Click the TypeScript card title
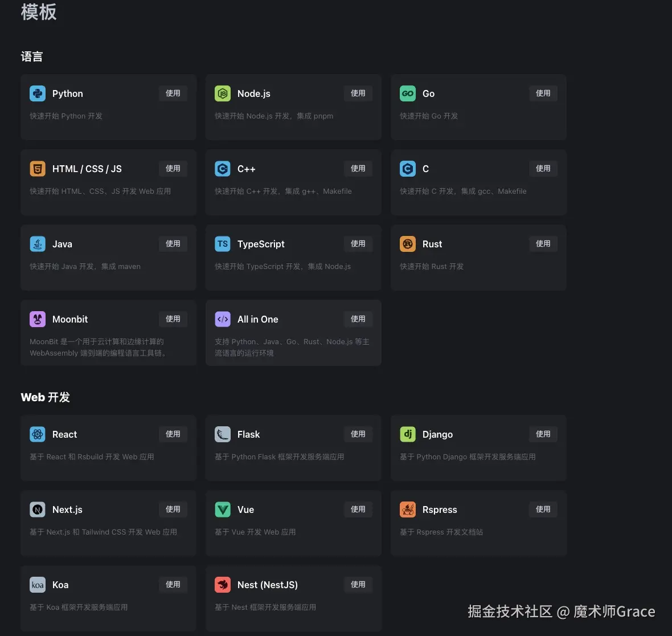This screenshot has height=636, width=672. point(261,244)
